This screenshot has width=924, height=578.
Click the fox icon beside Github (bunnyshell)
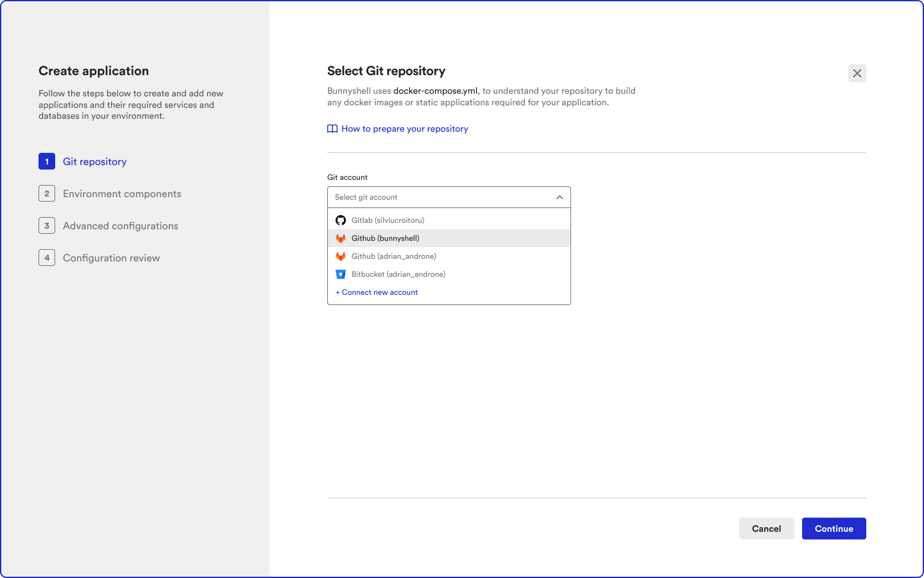341,238
